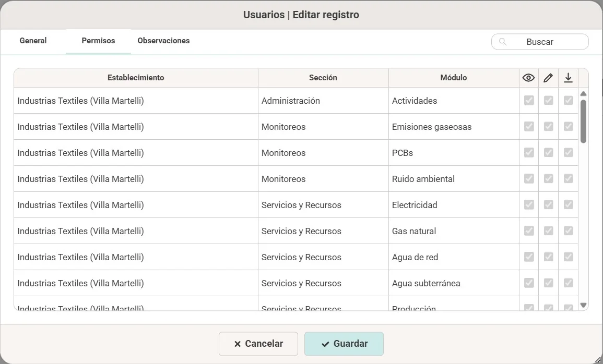Click Industrias Textiles cell in Agua subterránea row
The image size is (603, 364).
coord(136,283)
